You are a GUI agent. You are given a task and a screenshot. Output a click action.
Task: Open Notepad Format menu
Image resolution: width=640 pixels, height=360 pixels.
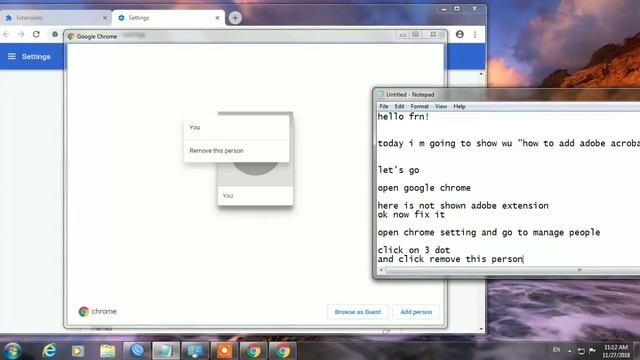coord(420,107)
